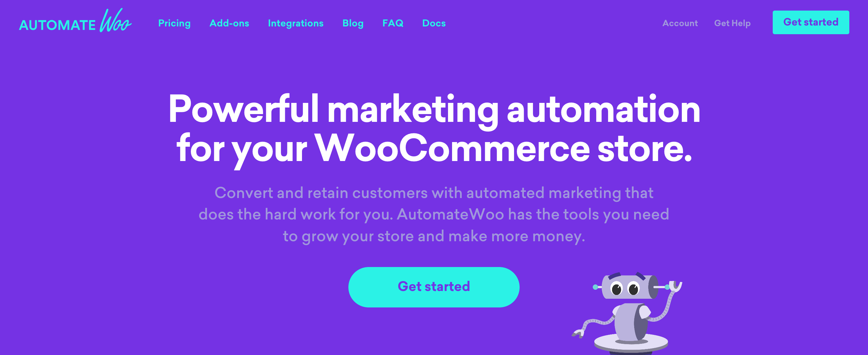Viewport: 868px width, 355px height.
Task: Click the FAQ navigation link
Action: pyautogui.click(x=393, y=23)
